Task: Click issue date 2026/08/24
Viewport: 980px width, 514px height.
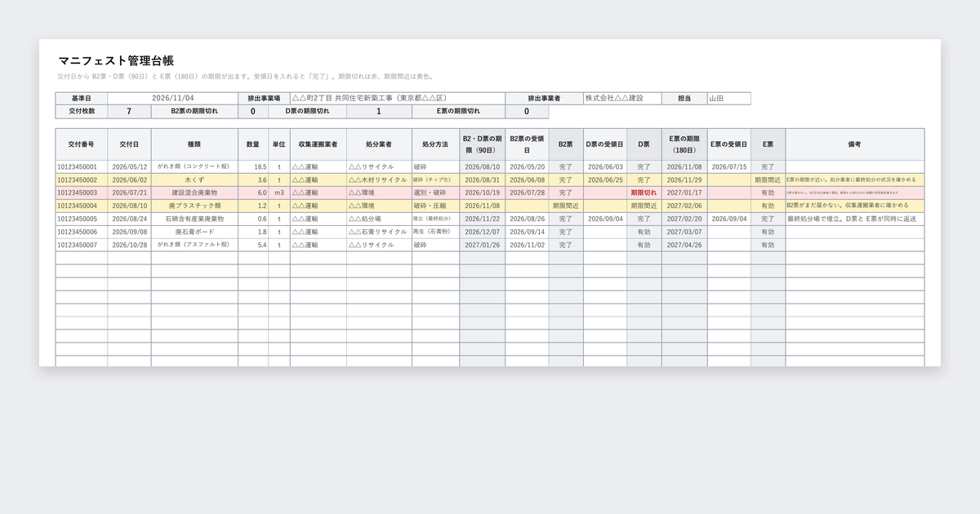Action: click(129, 219)
